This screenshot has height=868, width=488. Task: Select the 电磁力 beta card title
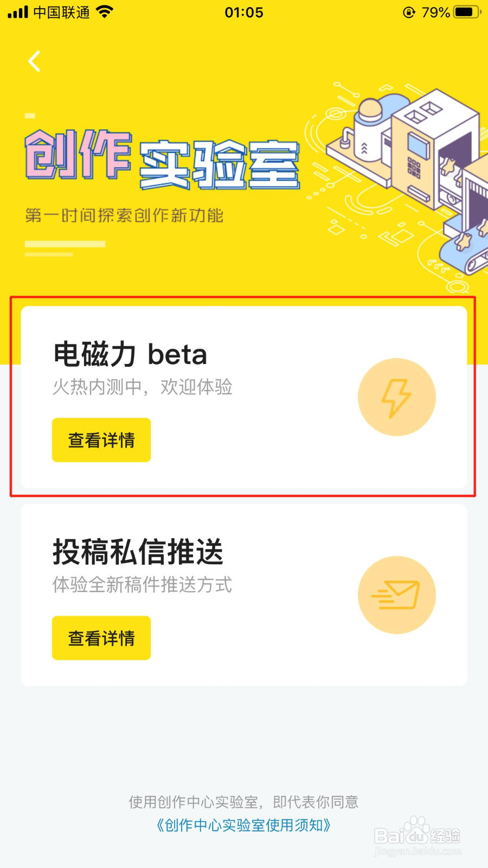tap(130, 354)
